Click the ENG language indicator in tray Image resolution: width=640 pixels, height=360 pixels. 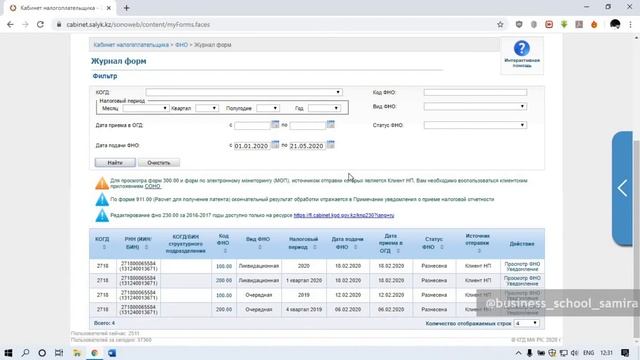tap(588, 353)
